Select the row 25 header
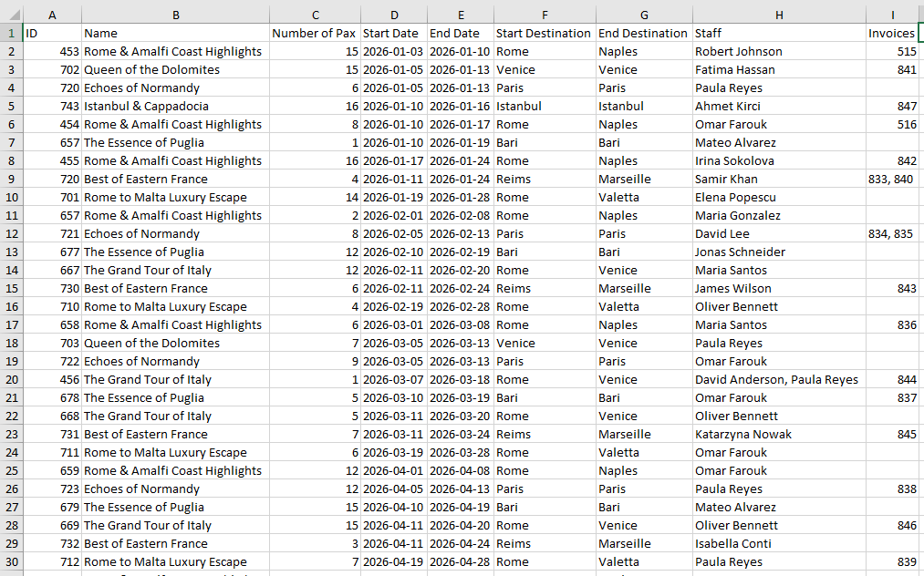 click(x=11, y=470)
